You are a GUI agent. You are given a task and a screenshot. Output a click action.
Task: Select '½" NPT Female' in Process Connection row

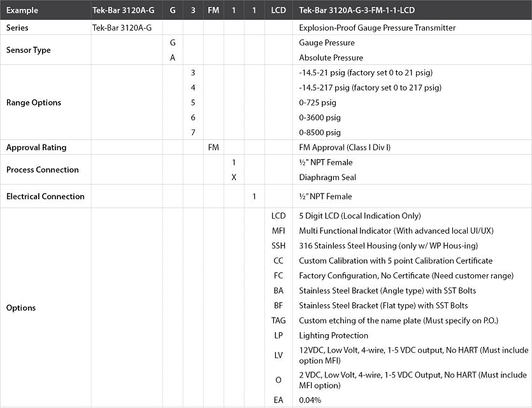[326, 162]
